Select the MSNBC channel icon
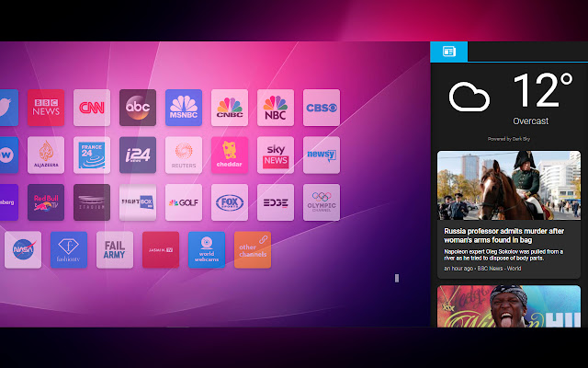 coord(184,108)
